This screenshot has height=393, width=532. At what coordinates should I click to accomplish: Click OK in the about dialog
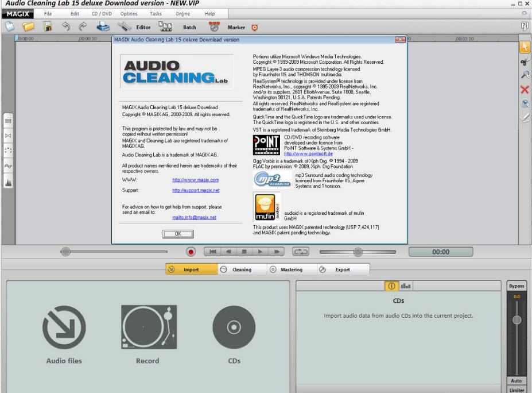click(178, 234)
